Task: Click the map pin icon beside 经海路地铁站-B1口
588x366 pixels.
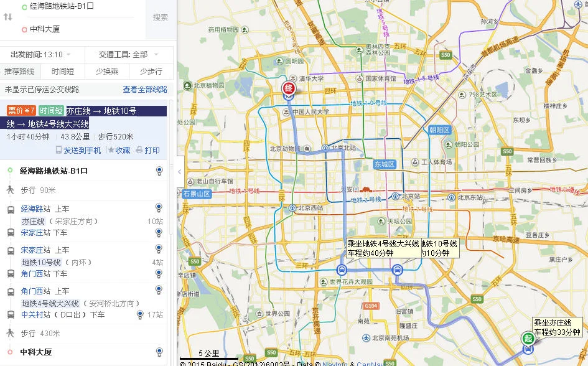Action: [x=159, y=171]
